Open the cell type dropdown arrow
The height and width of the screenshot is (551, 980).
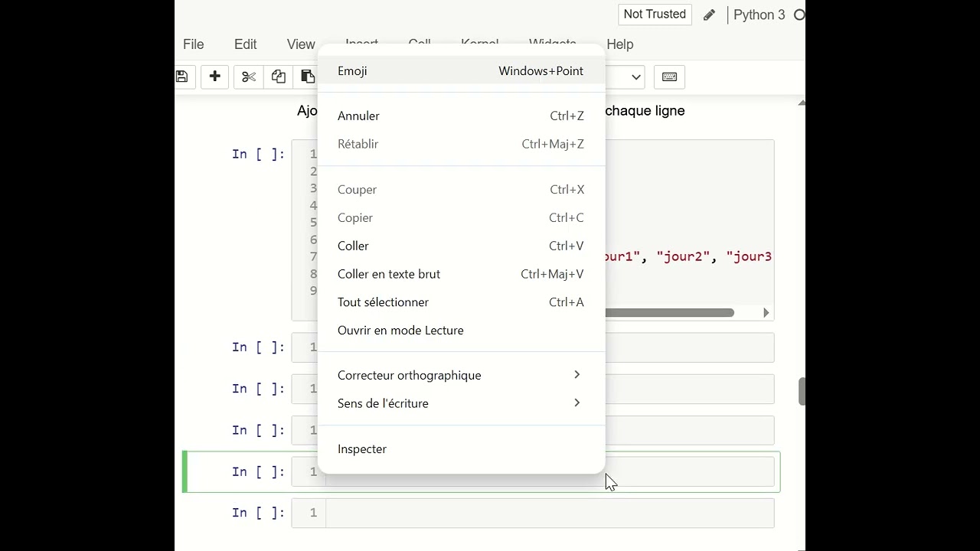(x=635, y=77)
